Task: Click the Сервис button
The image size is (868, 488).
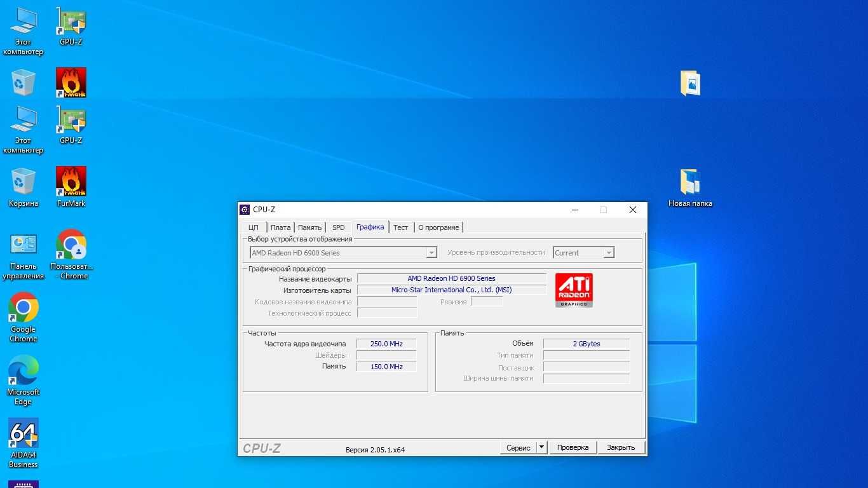Action: coord(519,447)
